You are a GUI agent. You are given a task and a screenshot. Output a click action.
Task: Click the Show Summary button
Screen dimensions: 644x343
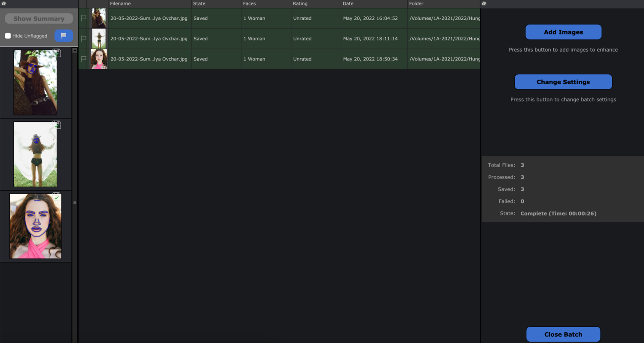pyautogui.click(x=39, y=18)
